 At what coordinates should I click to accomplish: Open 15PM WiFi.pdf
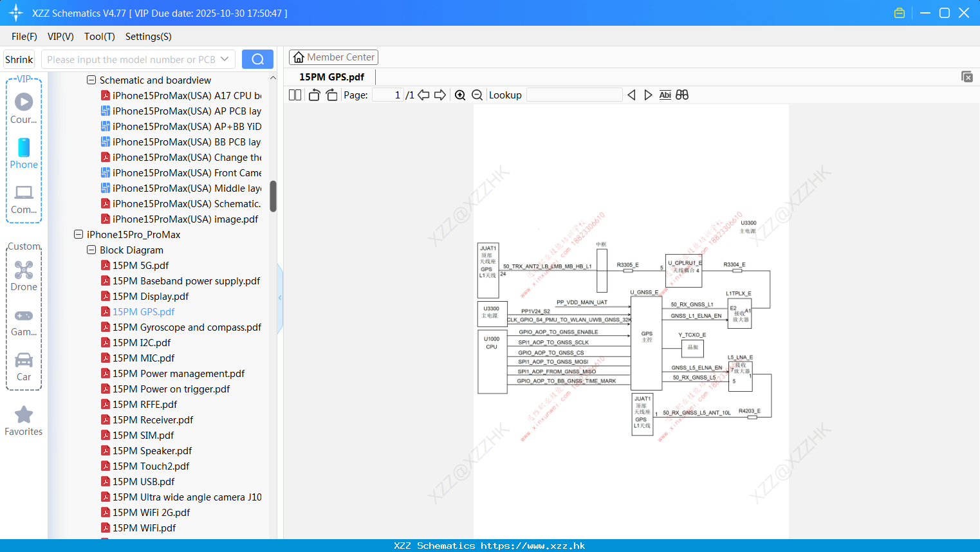point(144,528)
